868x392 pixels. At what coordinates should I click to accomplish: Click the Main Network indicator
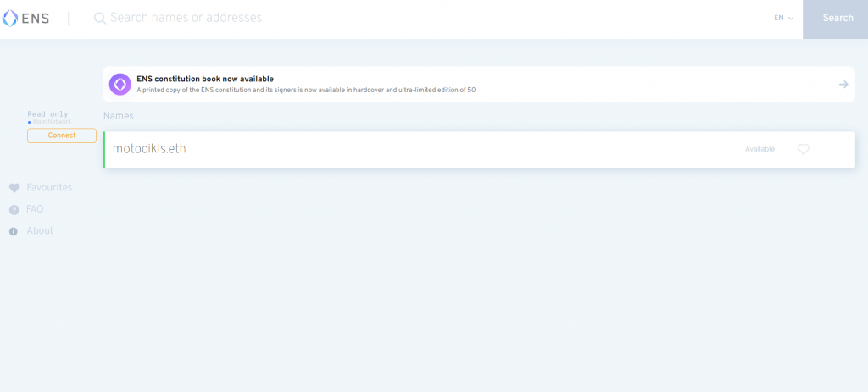51,122
